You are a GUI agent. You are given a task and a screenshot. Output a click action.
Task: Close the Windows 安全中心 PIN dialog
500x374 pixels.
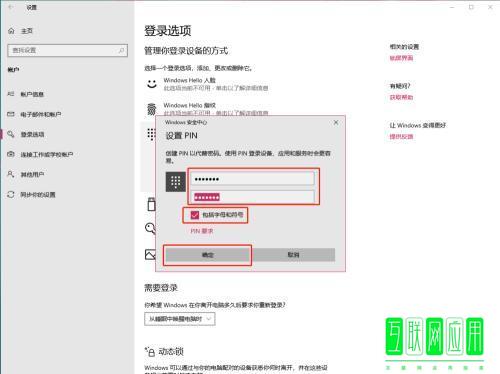[336, 122]
